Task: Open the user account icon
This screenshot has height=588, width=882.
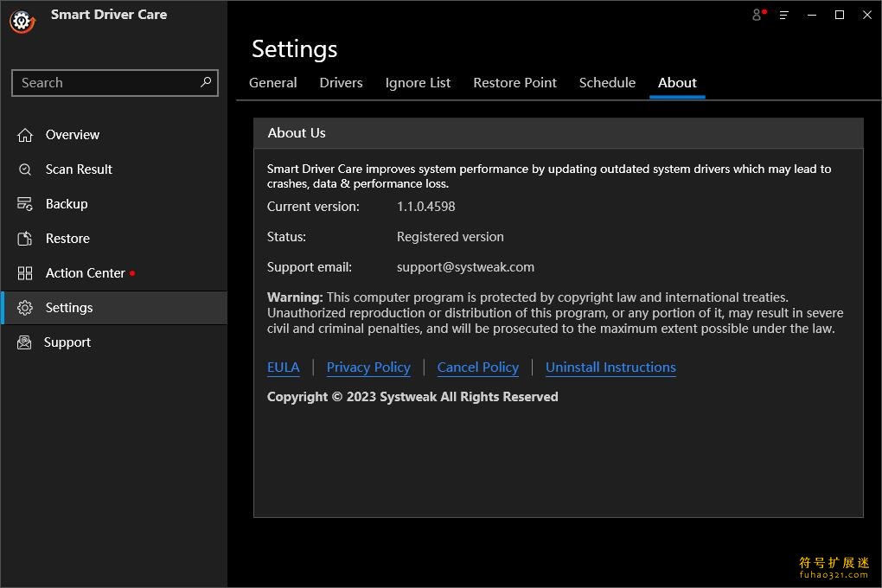Action: [x=758, y=15]
